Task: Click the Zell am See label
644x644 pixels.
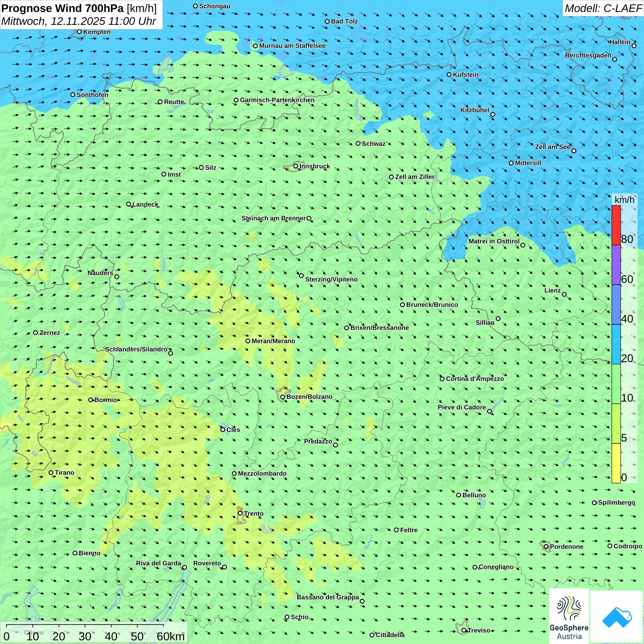Action: click(552, 147)
